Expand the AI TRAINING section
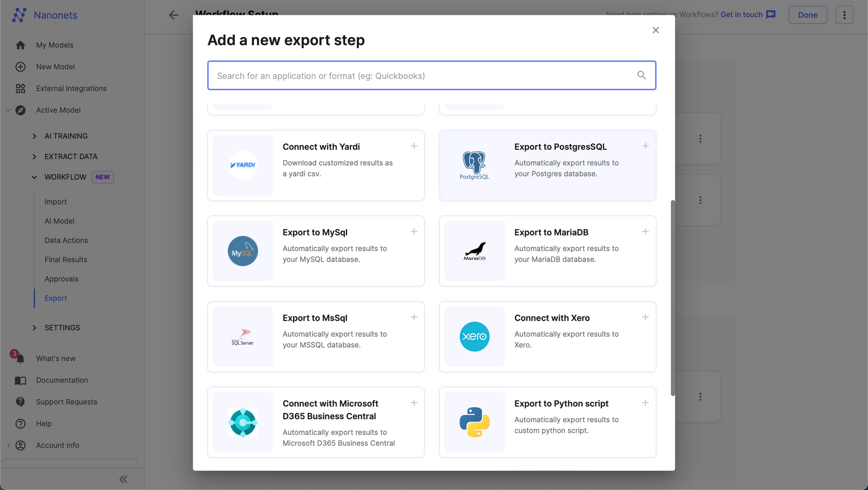The width and height of the screenshot is (868, 490). [x=35, y=136]
